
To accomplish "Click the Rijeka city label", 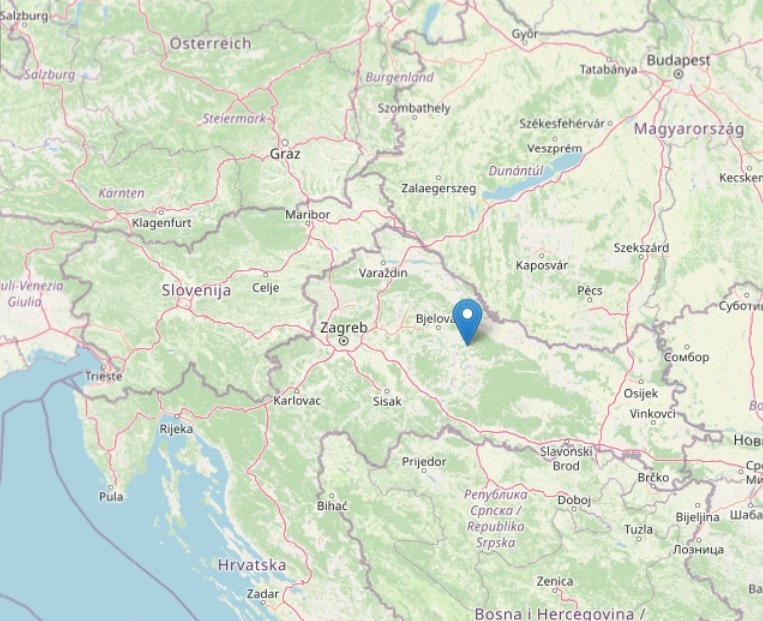I will [x=176, y=429].
